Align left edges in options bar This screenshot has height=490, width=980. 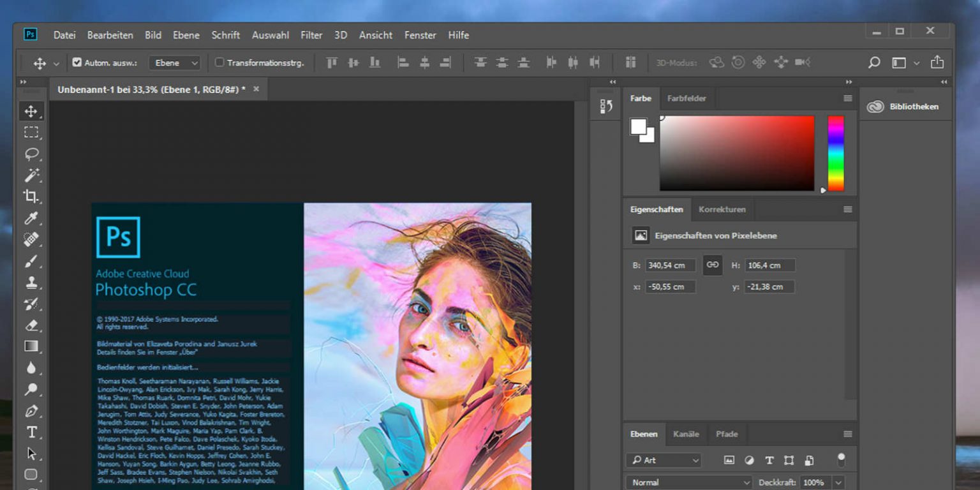pyautogui.click(x=403, y=63)
